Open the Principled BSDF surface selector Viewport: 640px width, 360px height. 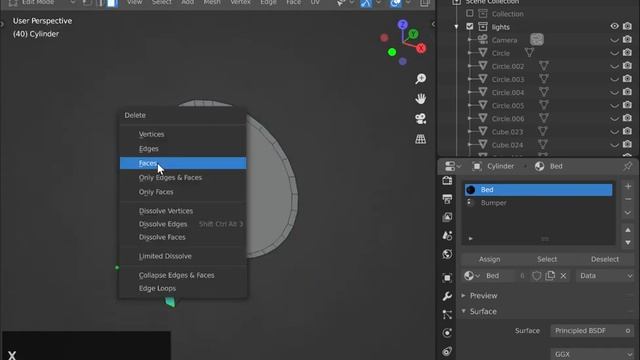pyautogui.click(x=592, y=331)
